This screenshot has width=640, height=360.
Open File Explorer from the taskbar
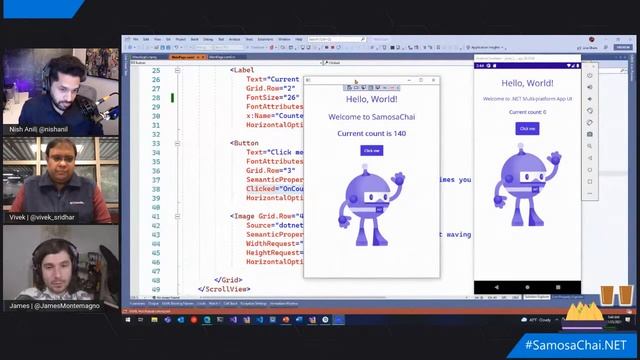pos(154,320)
